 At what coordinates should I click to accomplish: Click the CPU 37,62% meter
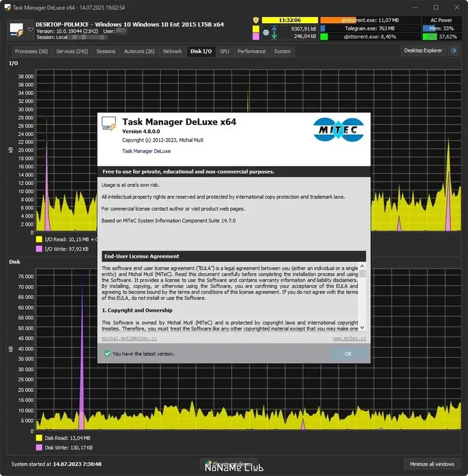441,36
